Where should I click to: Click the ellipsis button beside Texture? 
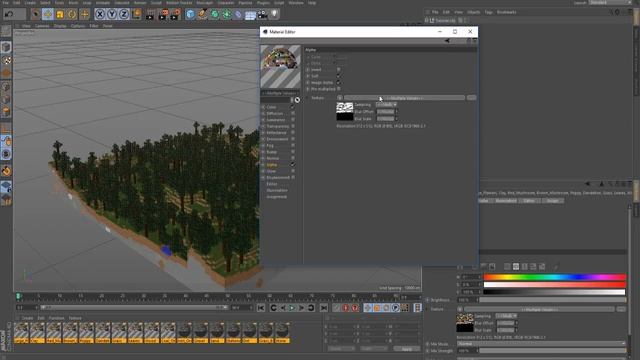(x=471, y=98)
